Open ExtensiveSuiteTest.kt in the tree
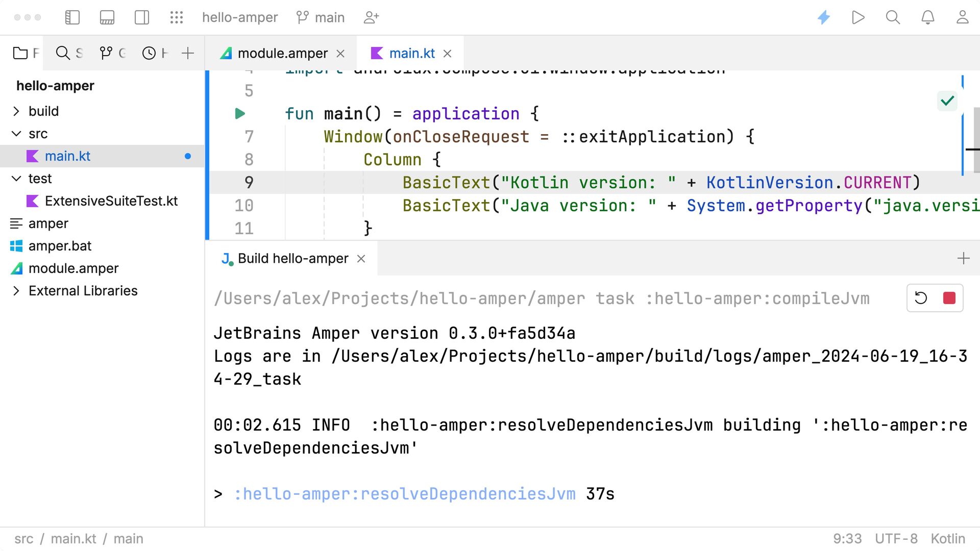The height and width of the screenshot is (551, 980). (x=102, y=201)
